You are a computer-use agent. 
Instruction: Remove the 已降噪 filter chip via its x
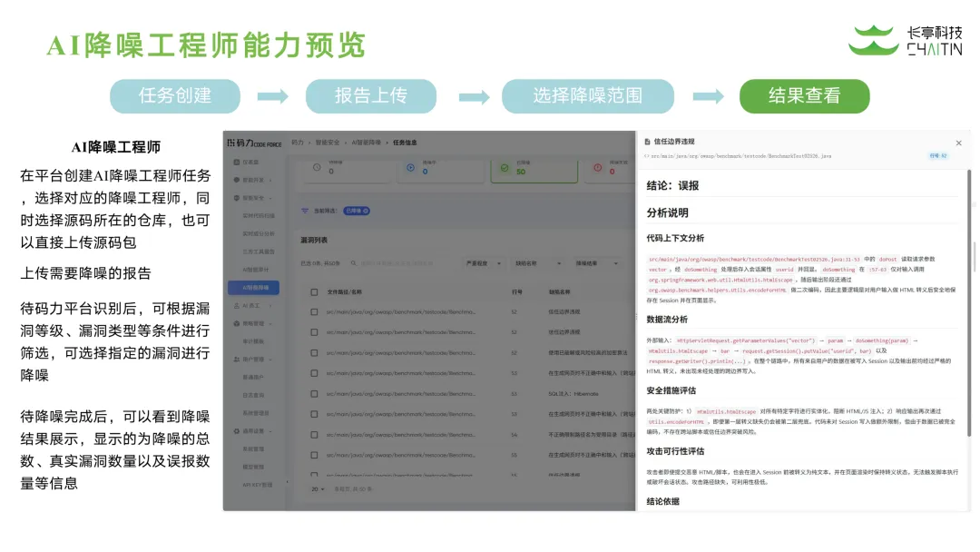[x=366, y=212]
